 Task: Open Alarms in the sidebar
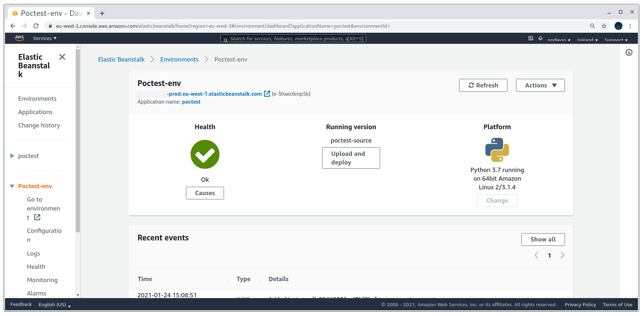pos(36,293)
